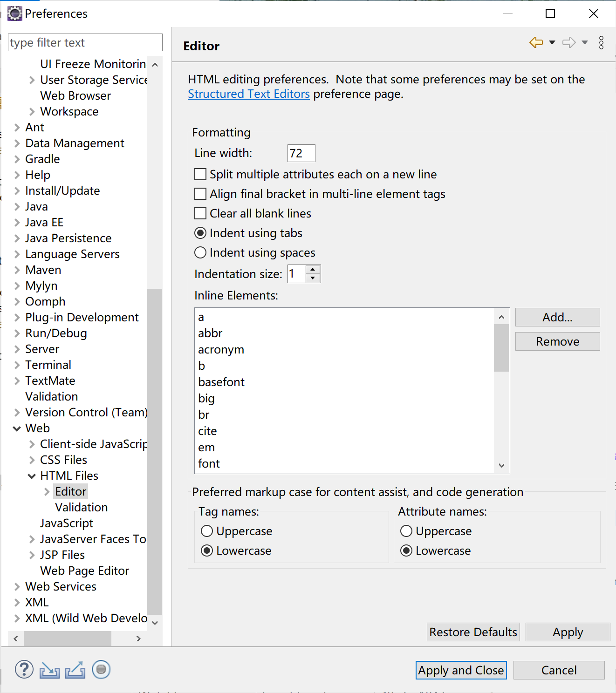Select 'abbr' in Inline Elements list
This screenshot has width=616, height=693.
point(210,333)
